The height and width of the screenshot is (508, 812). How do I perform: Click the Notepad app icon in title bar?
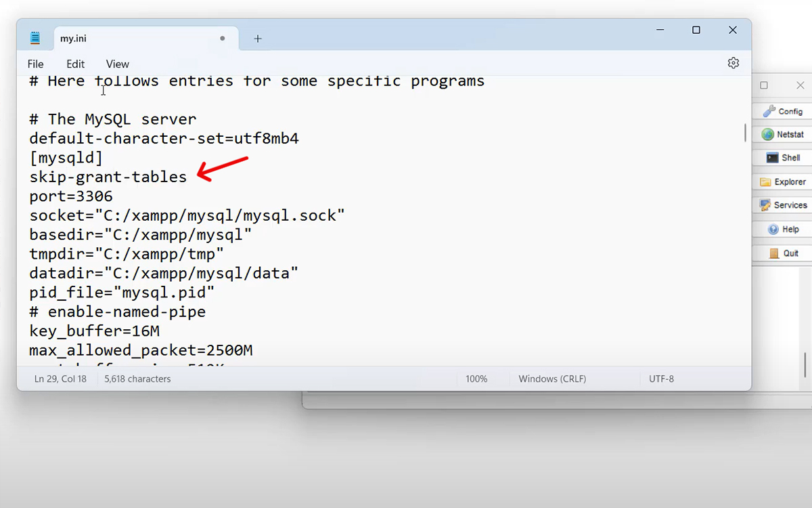coord(35,39)
